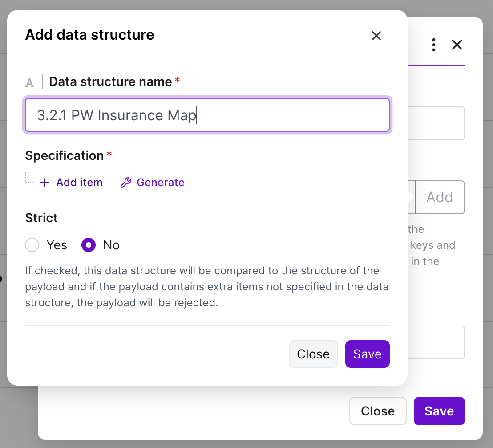Click Save in the background panel

439,411
